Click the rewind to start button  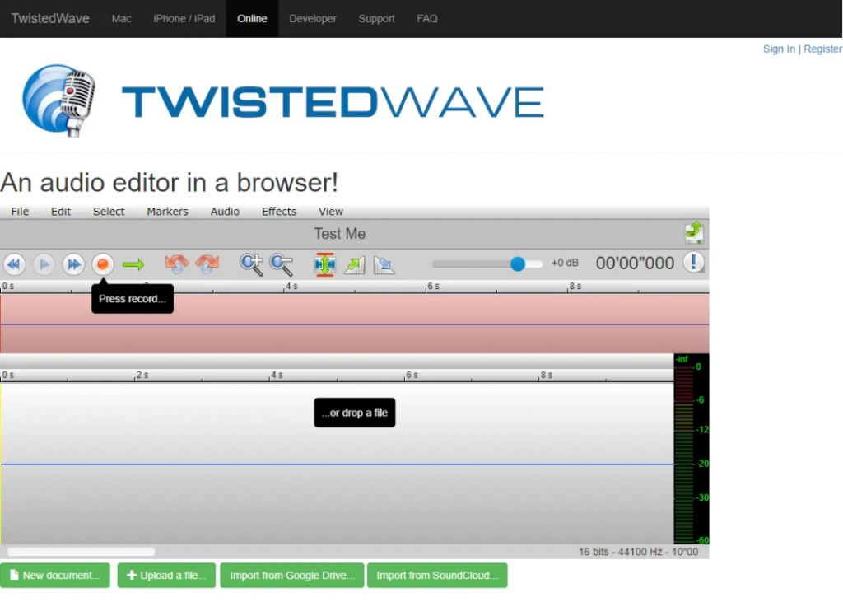click(15, 264)
